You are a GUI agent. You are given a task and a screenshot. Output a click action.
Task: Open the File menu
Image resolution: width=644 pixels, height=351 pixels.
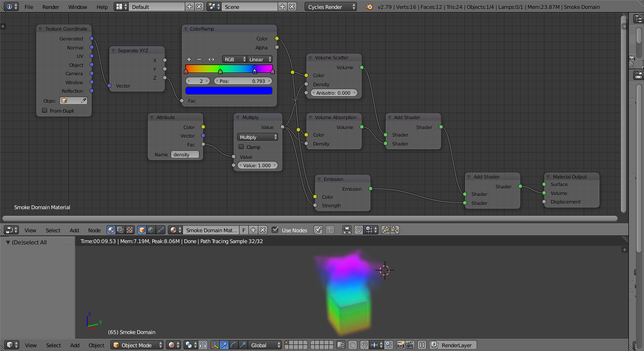tap(29, 7)
